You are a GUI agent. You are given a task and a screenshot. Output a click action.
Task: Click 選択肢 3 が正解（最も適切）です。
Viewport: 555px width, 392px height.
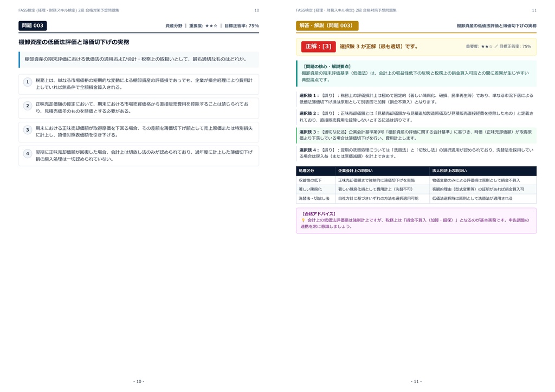tap(379, 47)
